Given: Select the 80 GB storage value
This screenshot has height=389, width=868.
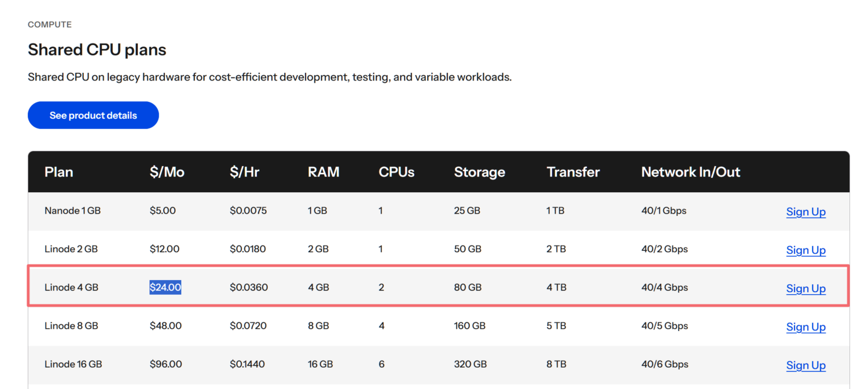Looking at the screenshot, I should tap(468, 287).
